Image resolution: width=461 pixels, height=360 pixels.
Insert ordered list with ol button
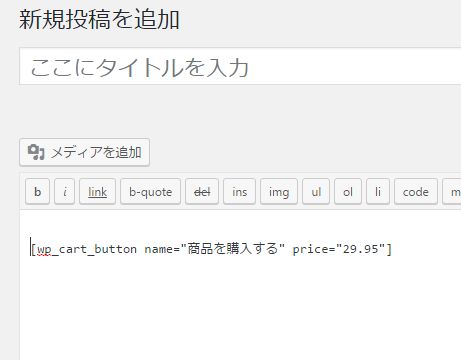coord(348,191)
